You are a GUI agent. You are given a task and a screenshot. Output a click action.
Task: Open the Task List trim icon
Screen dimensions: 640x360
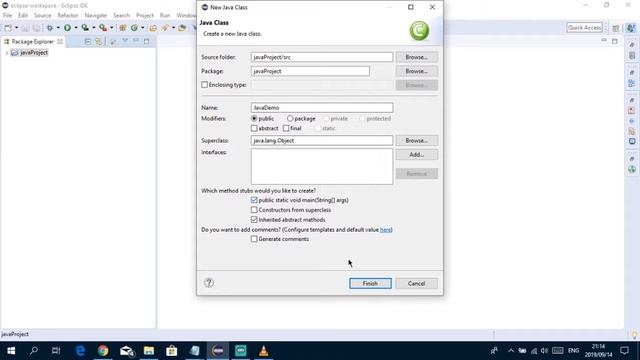click(632, 56)
